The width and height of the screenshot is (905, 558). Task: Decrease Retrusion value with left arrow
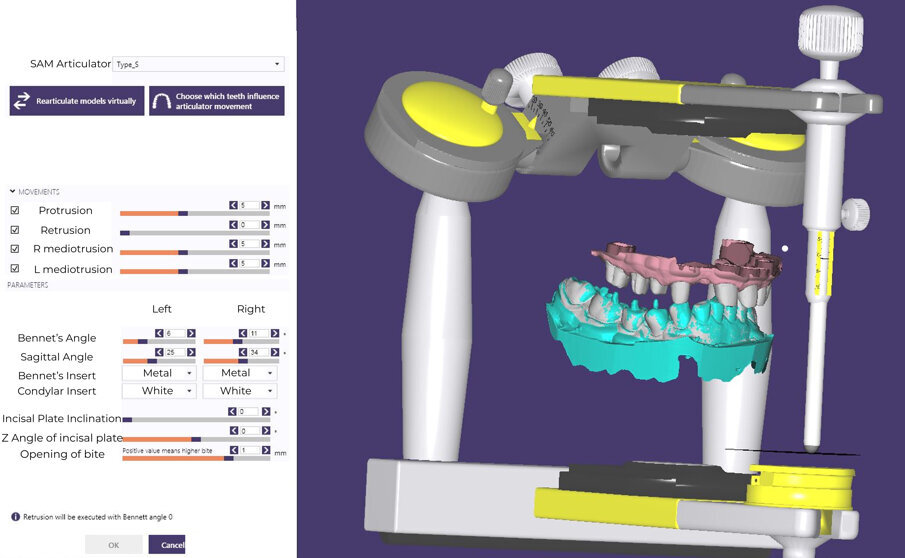(x=234, y=225)
